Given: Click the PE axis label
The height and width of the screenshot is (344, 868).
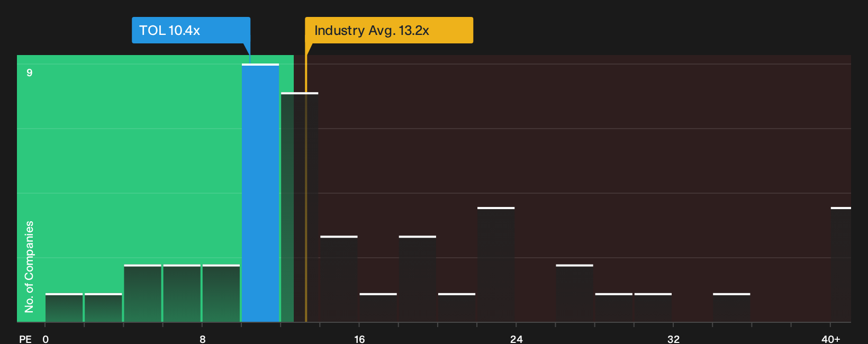Looking at the screenshot, I should tap(25, 339).
